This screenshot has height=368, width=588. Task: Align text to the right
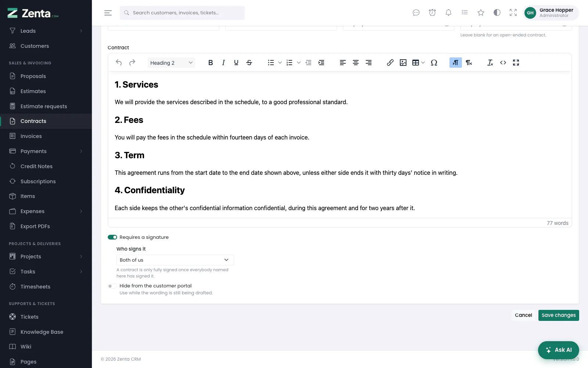[369, 63]
